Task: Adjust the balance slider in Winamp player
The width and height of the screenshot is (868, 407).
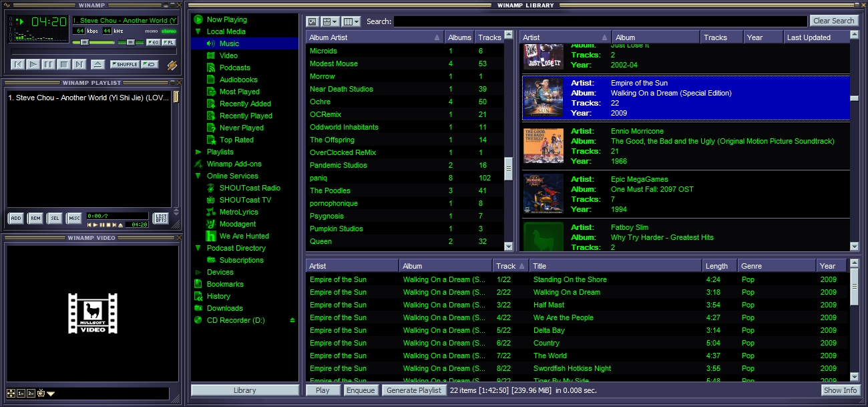Action: tap(131, 42)
